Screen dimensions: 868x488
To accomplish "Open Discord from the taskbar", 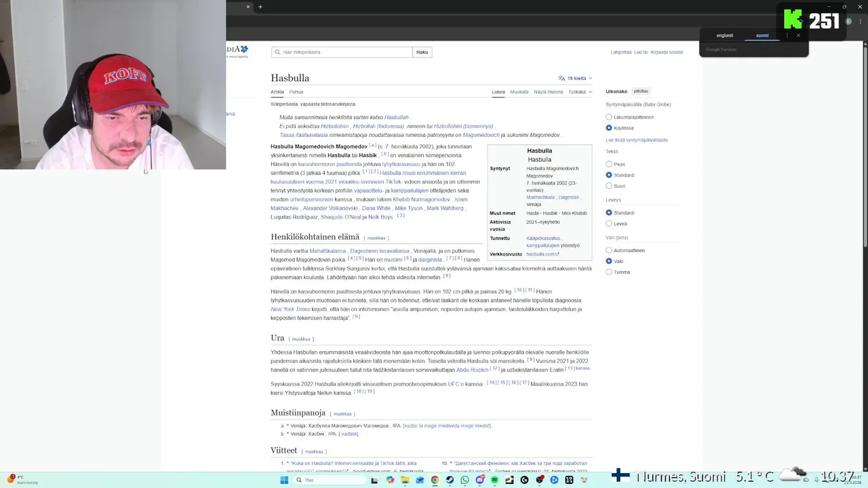I will (x=480, y=480).
